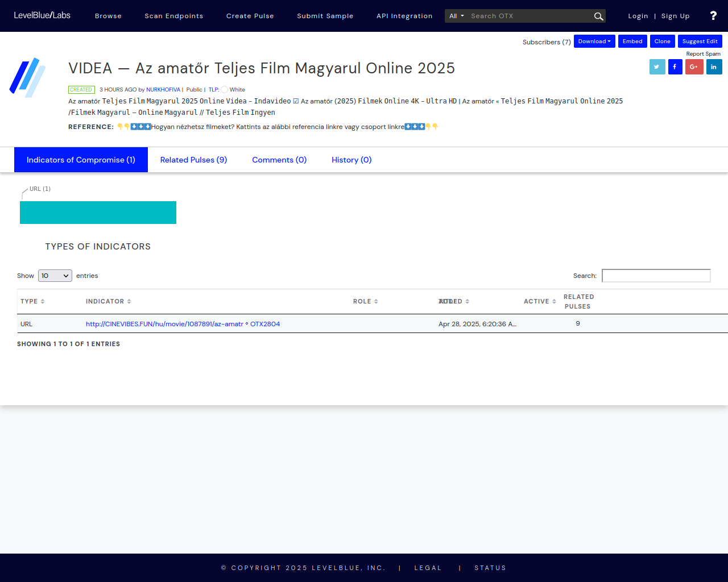The height and width of the screenshot is (582, 728).
Task: Open API Integration page
Action: point(404,16)
